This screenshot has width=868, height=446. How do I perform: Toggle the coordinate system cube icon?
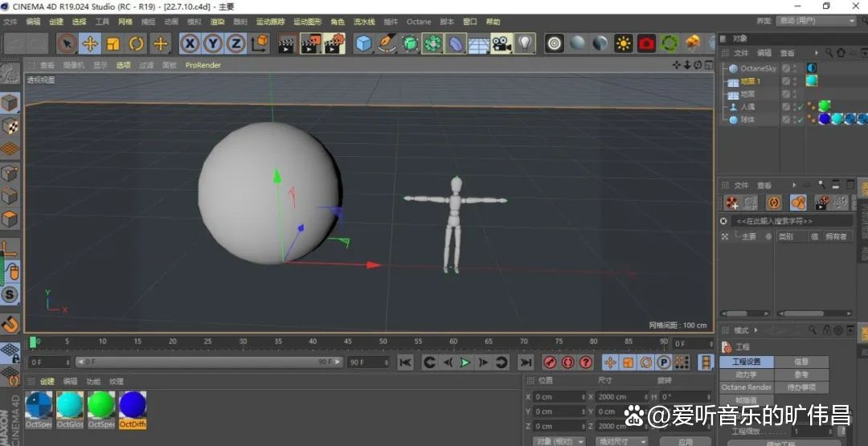pyautogui.click(x=260, y=43)
